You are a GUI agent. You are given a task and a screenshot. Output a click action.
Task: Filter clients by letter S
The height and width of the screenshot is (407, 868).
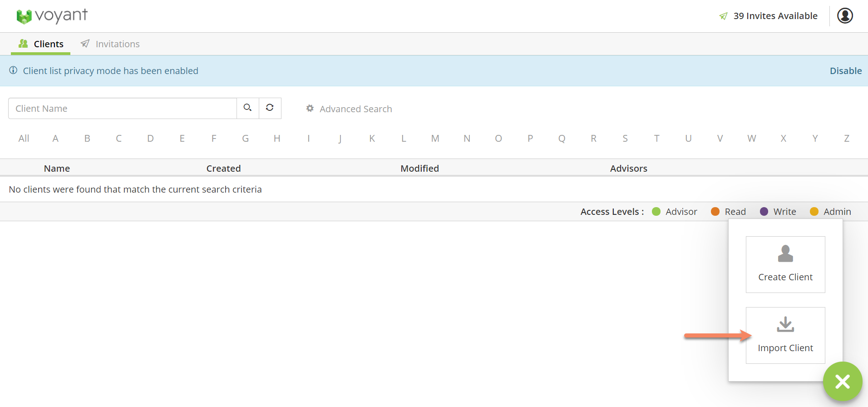tap(625, 139)
